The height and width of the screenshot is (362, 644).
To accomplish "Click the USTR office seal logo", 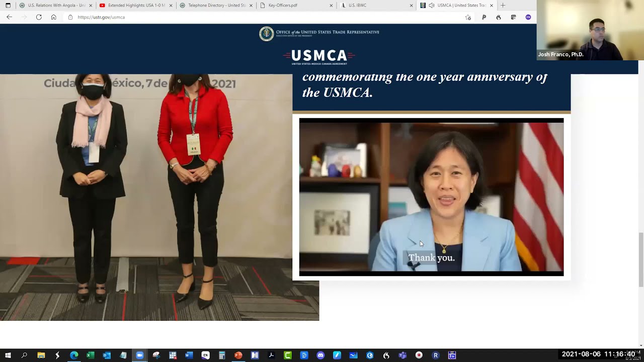I will [266, 33].
